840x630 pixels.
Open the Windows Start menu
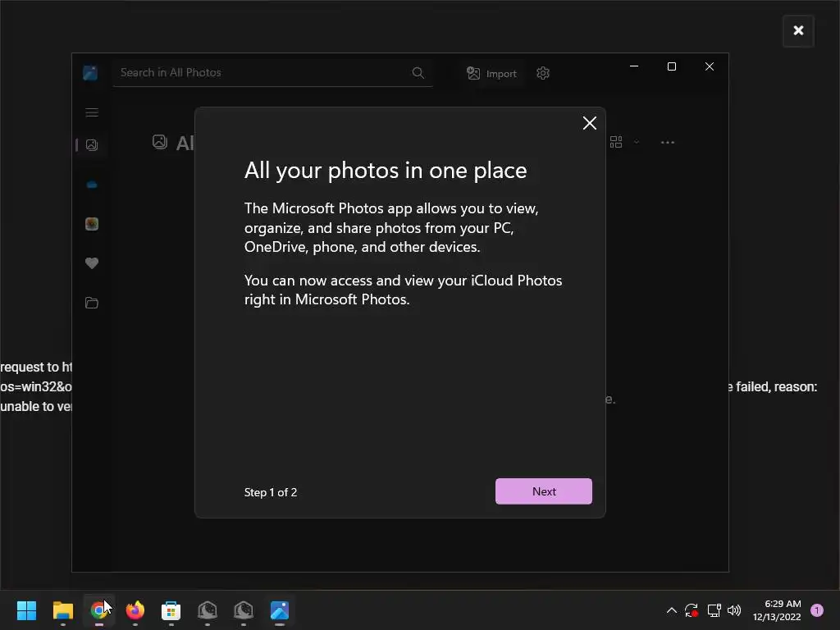[26, 610]
